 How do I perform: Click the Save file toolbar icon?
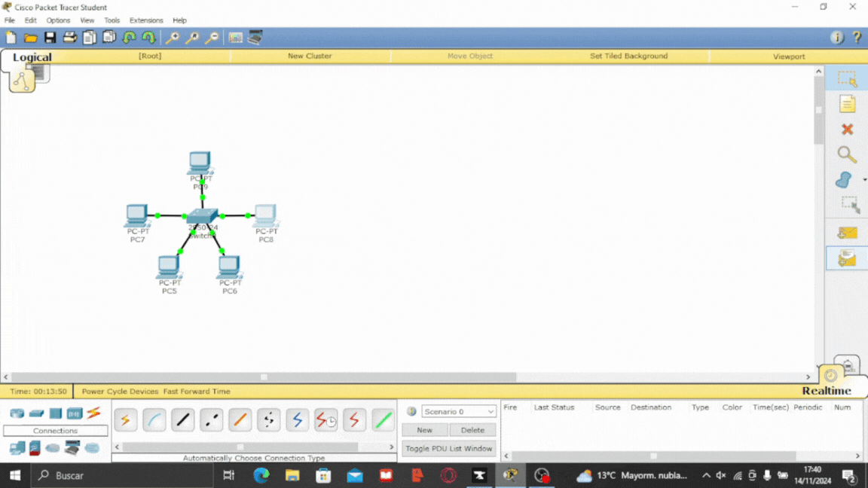(x=50, y=38)
